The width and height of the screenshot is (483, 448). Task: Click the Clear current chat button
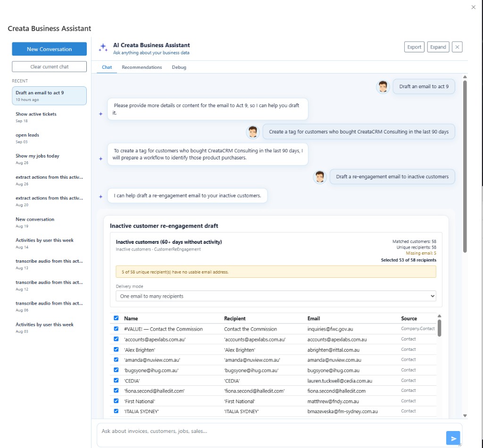pyautogui.click(x=49, y=66)
